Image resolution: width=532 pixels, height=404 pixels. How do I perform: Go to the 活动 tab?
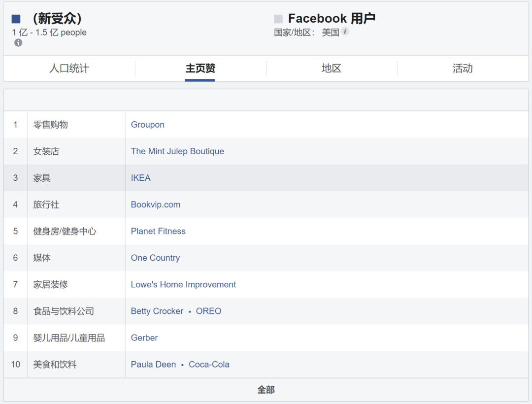pyautogui.click(x=463, y=68)
